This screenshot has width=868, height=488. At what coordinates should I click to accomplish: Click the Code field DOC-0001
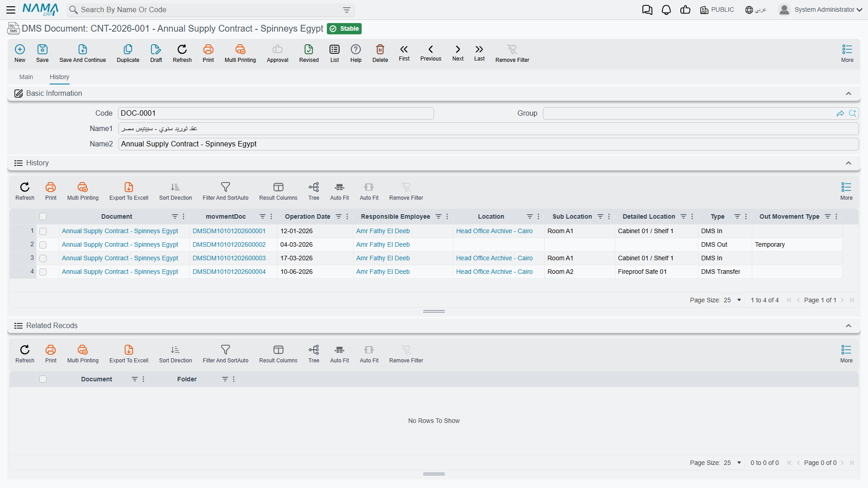coord(276,113)
